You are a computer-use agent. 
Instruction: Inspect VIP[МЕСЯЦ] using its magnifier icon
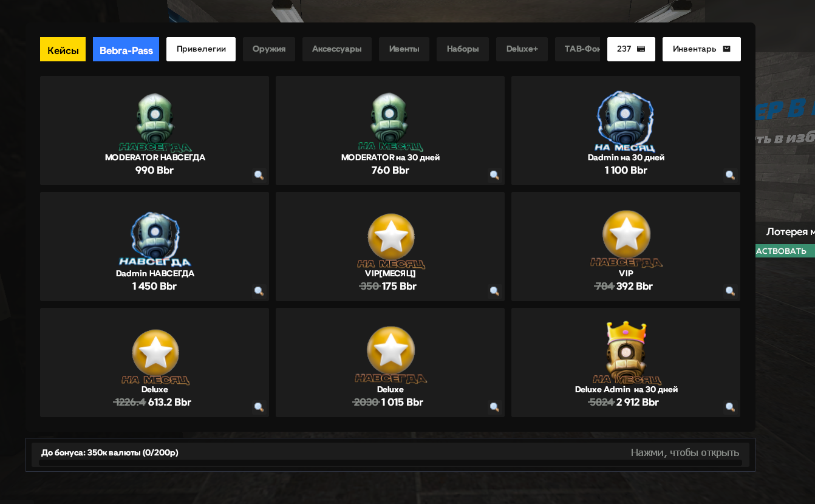pyautogui.click(x=494, y=291)
